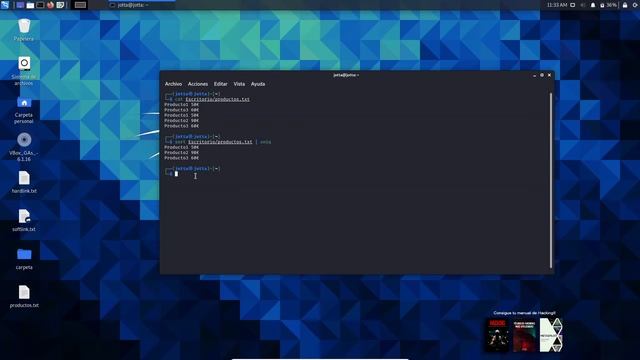Click the white geometric book cover thumbnail
640x360 pixels.
click(551, 336)
